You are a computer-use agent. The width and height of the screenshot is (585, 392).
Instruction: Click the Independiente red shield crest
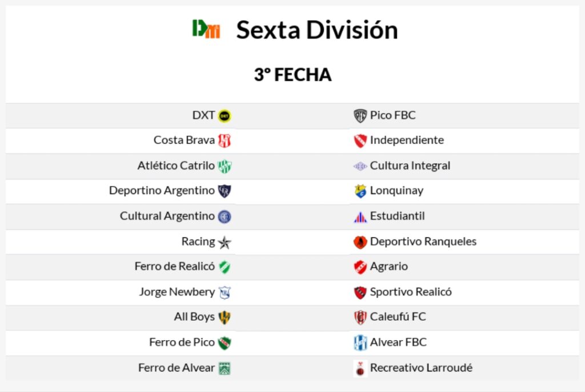360,141
